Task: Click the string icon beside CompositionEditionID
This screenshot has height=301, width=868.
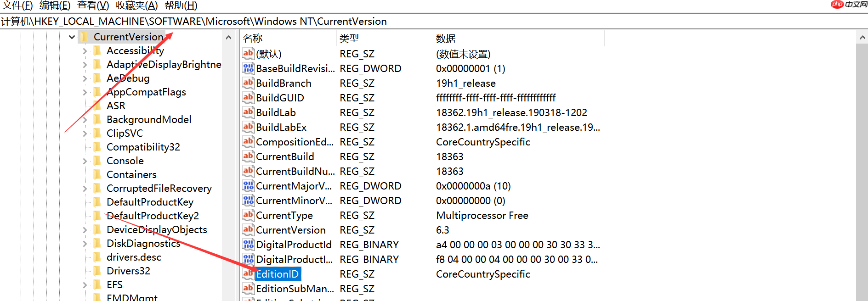Action: point(248,142)
